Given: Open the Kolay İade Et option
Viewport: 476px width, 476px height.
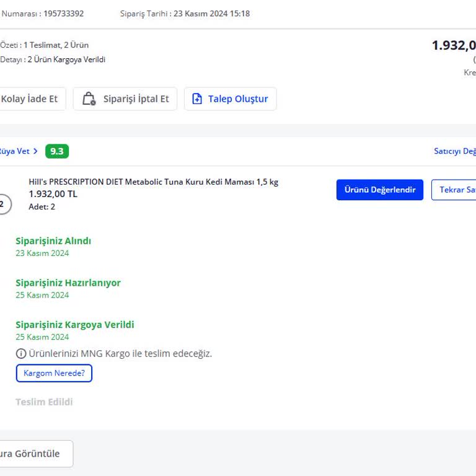Looking at the screenshot, I should (x=30, y=99).
